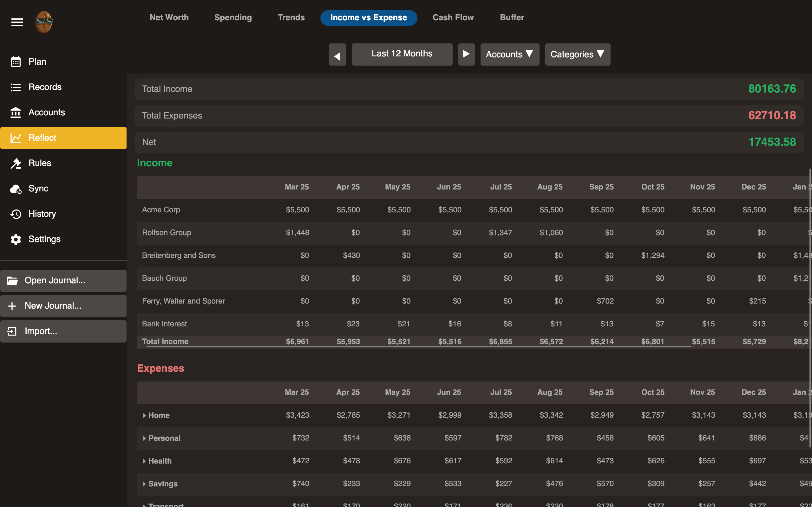Click the coffee bean app logo

coord(44,22)
